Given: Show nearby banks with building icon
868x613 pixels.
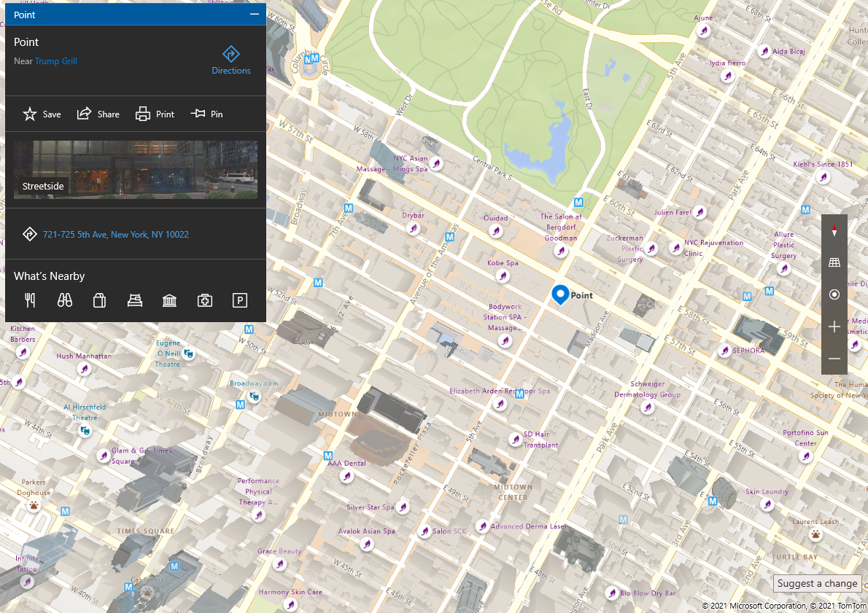Looking at the screenshot, I should (x=169, y=300).
